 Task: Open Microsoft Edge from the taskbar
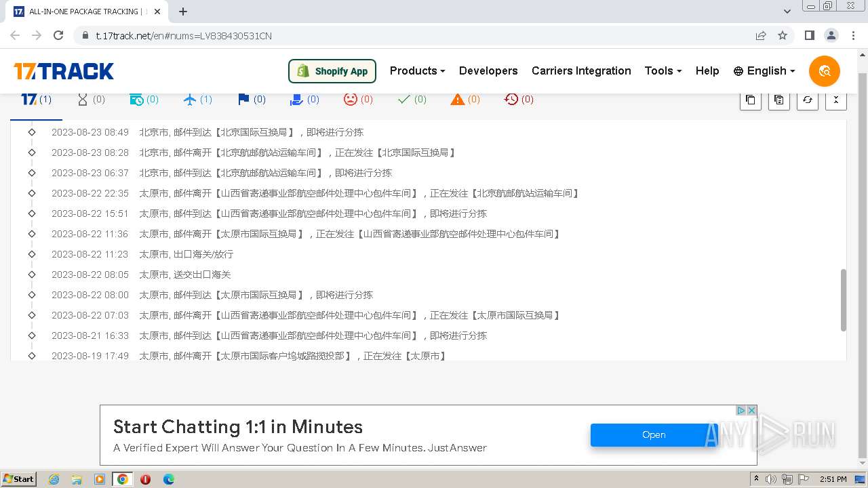(168, 479)
